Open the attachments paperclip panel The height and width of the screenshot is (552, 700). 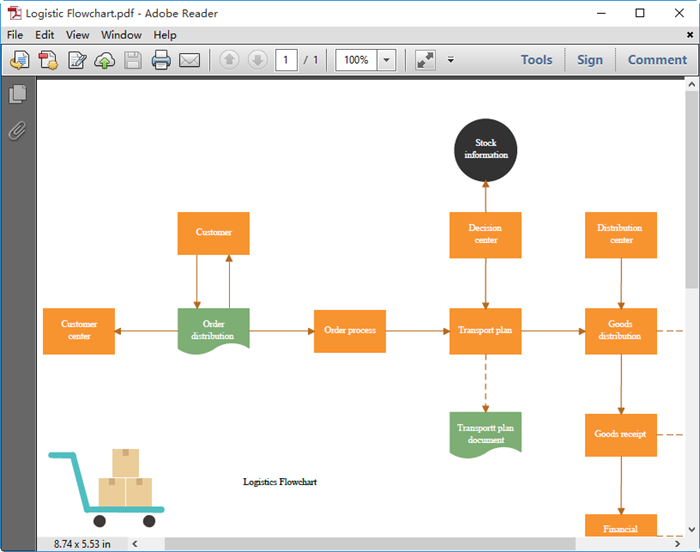[17, 131]
